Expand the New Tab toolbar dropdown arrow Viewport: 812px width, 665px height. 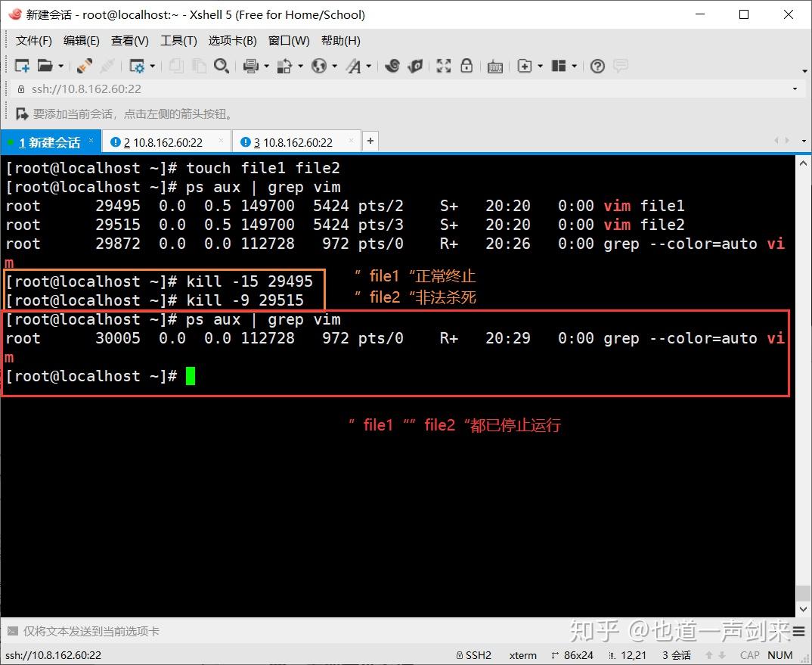coord(540,66)
